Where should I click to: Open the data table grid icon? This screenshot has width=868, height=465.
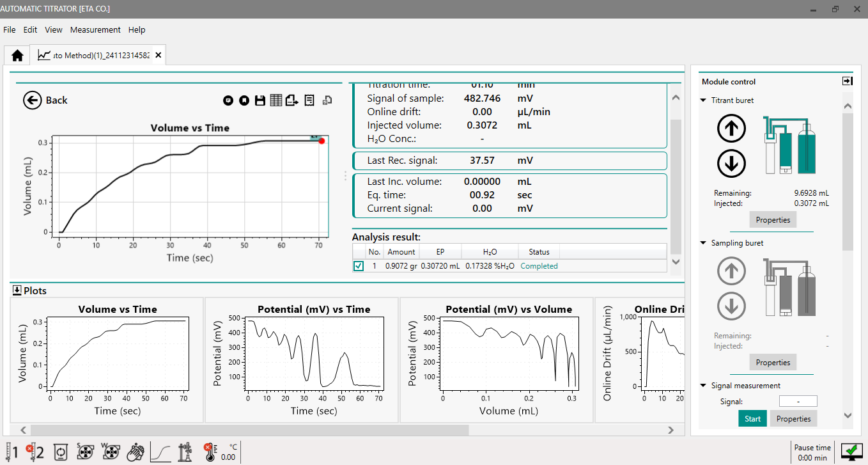pyautogui.click(x=276, y=100)
